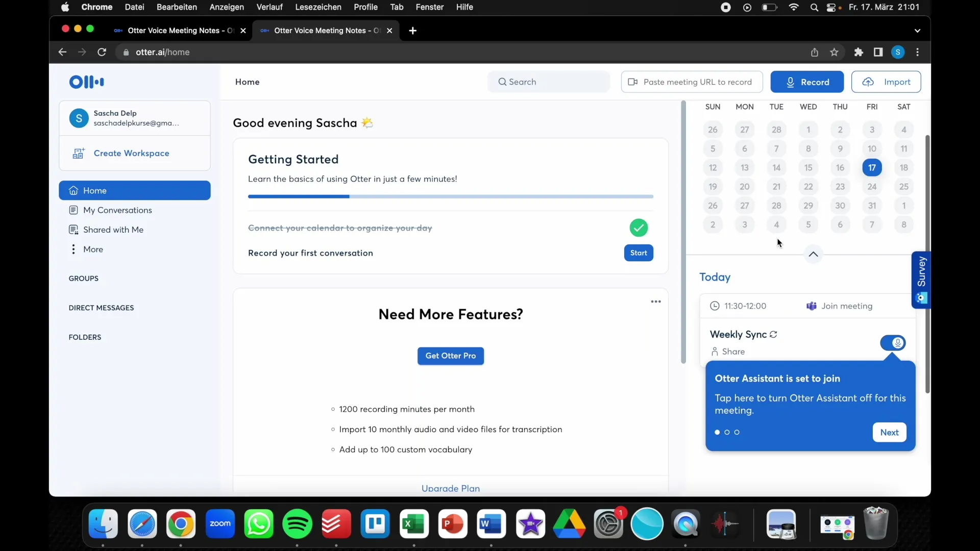
Task: Open the Fenster menu
Action: pyautogui.click(x=430, y=7)
